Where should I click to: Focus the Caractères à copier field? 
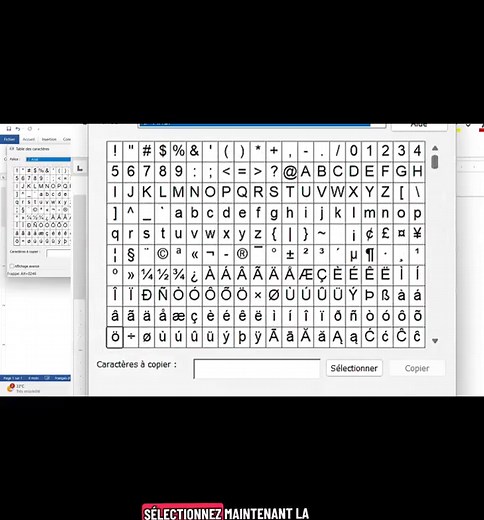[257, 369]
